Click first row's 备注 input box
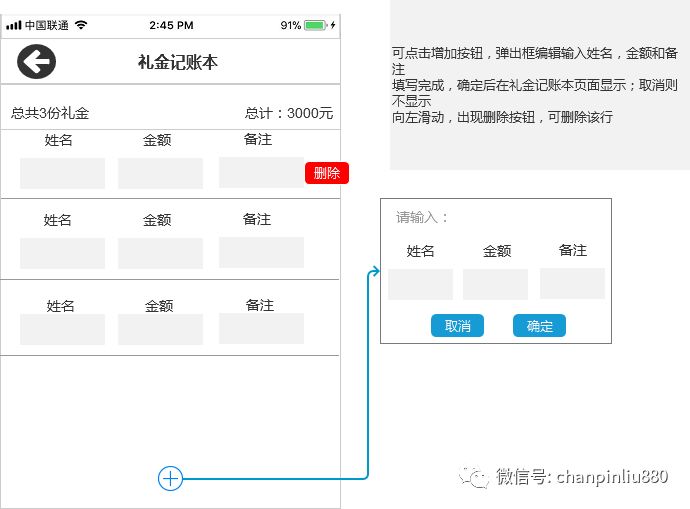690x509 pixels. pyautogui.click(x=261, y=172)
